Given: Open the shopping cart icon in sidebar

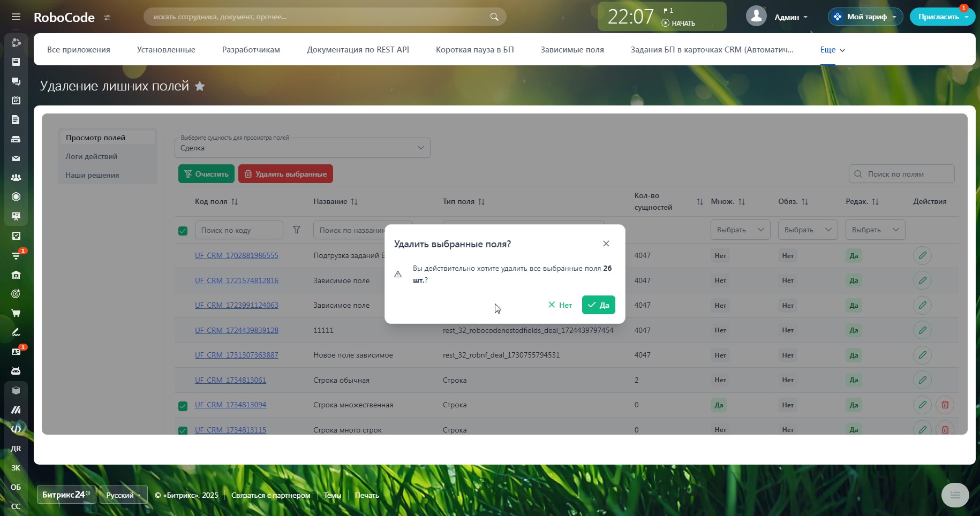Looking at the screenshot, I should pyautogui.click(x=16, y=313).
